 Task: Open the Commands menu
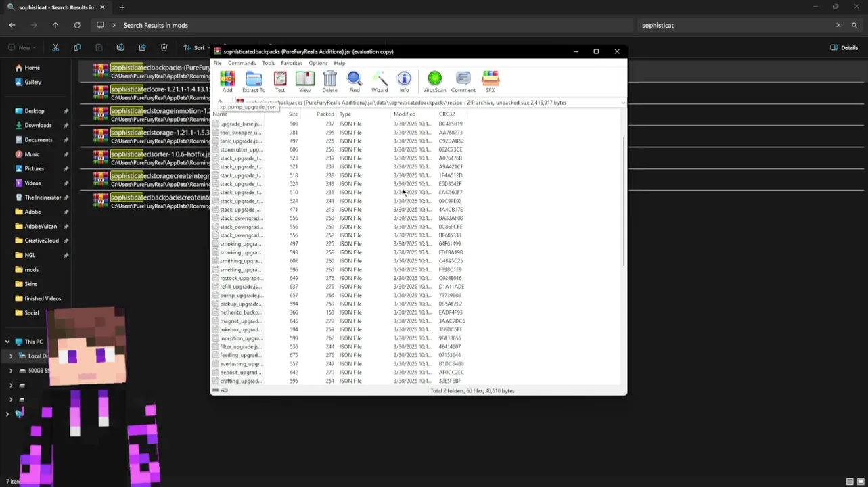pyautogui.click(x=242, y=63)
